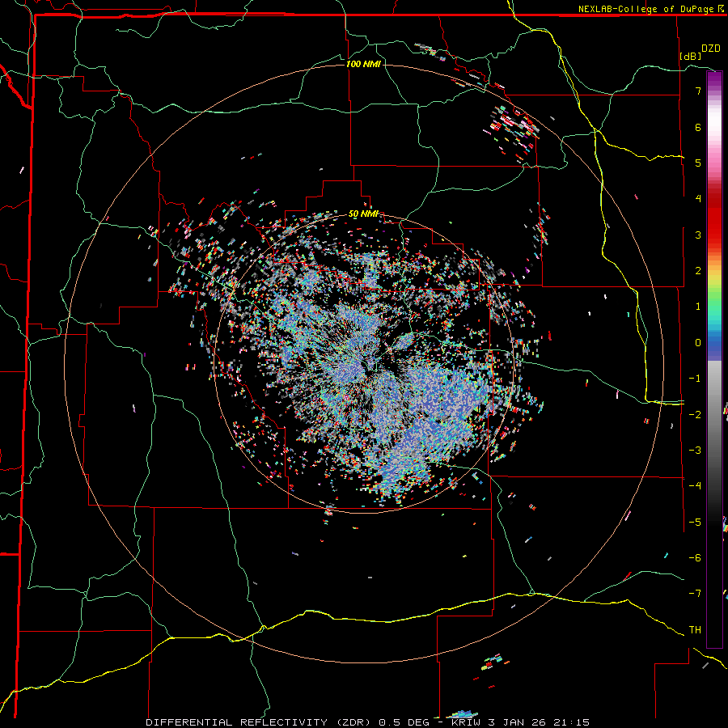The width and height of the screenshot is (728, 728).
Task: Click the 5 value on color scale
Action: click(698, 163)
